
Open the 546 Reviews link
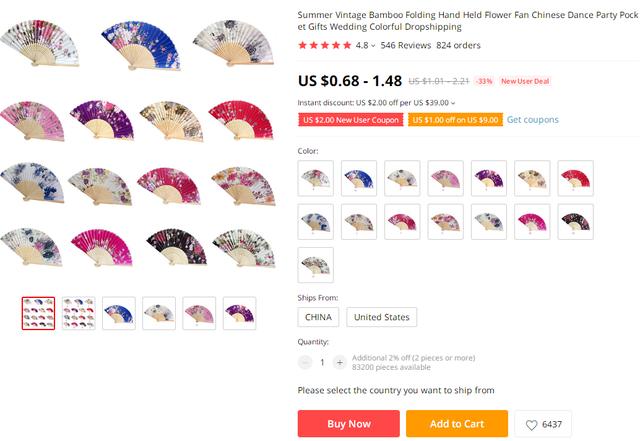pos(406,45)
